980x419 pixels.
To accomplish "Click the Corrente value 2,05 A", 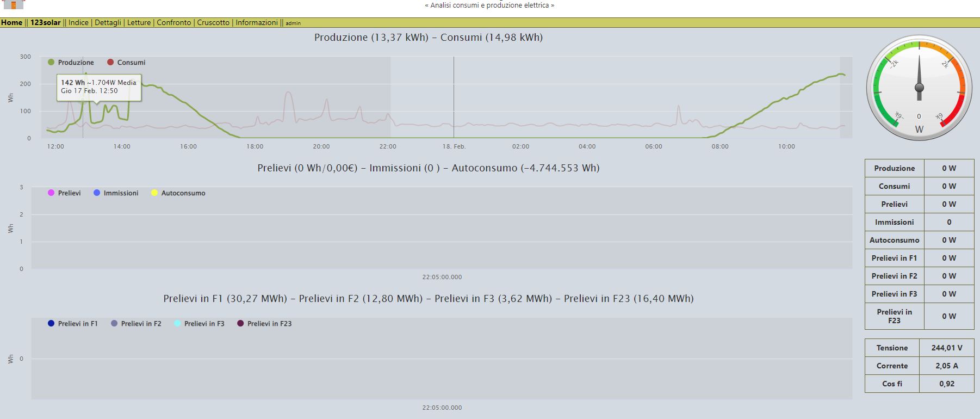I will [x=947, y=366].
